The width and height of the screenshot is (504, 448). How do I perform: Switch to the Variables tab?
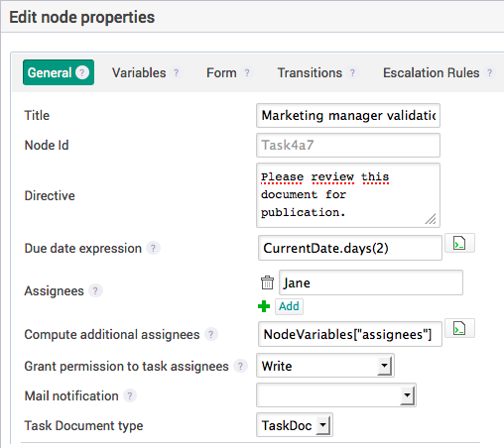(x=139, y=72)
